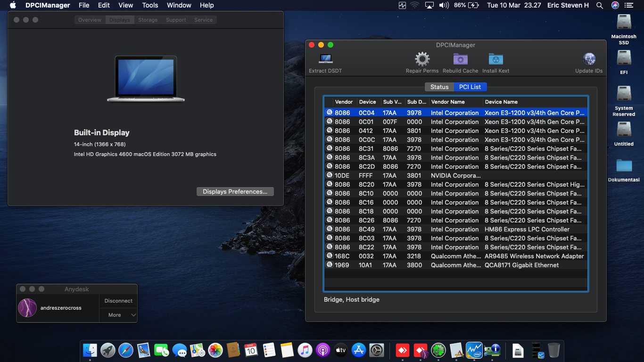Screen dimensions: 644x362
Task: Click the Sub D... column header
Action: pyautogui.click(x=417, y=102)
